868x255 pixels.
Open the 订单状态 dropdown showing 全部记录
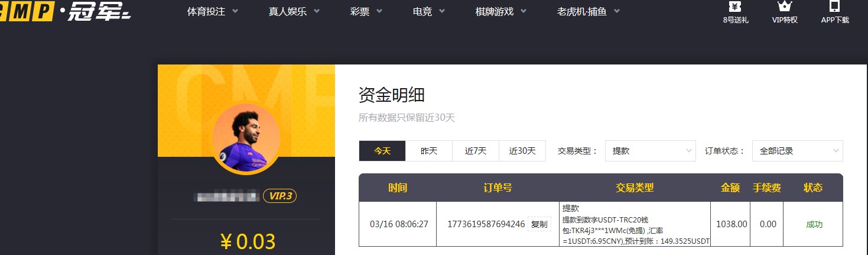(798, 151)
